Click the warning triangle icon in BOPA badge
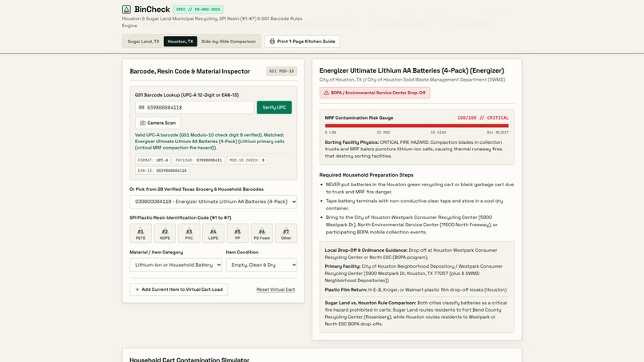 click(x=327, y=93)
